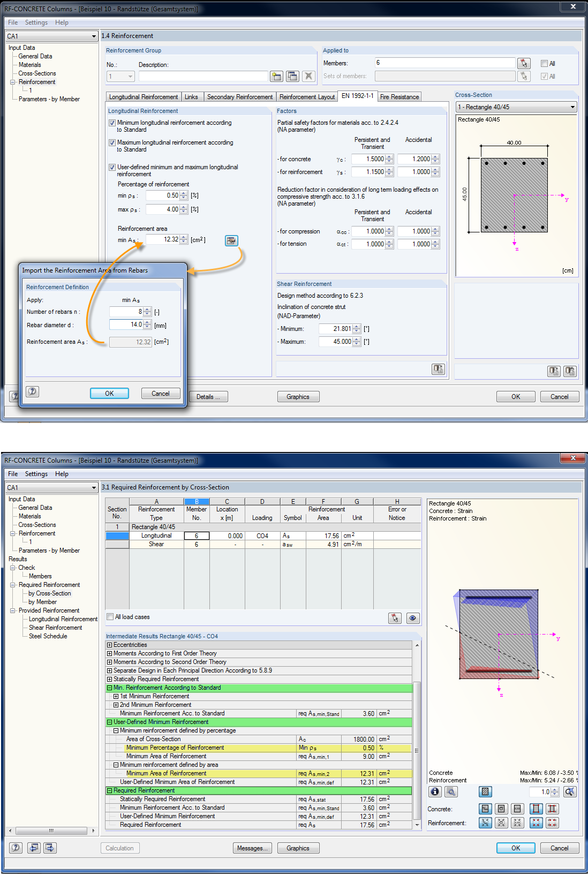
Task: Expand Eccentricities row
Action: [109, 645]
